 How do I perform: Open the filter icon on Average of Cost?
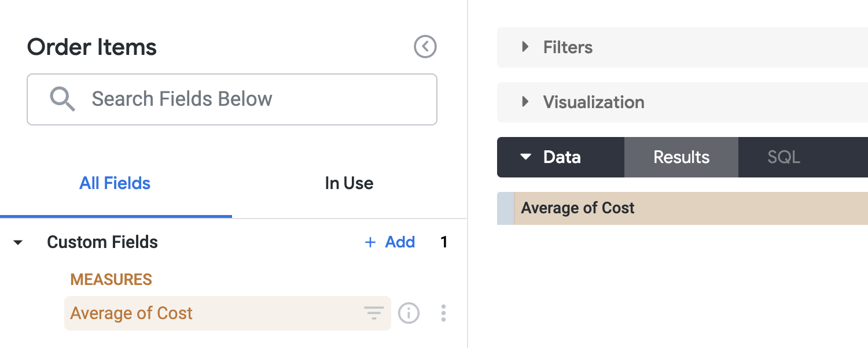(x=374, y=313)
